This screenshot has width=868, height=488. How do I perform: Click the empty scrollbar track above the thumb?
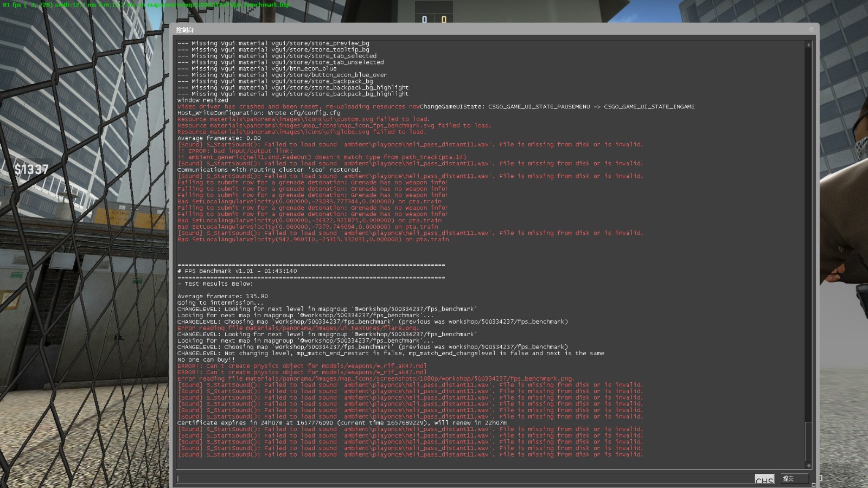point(808,233)
